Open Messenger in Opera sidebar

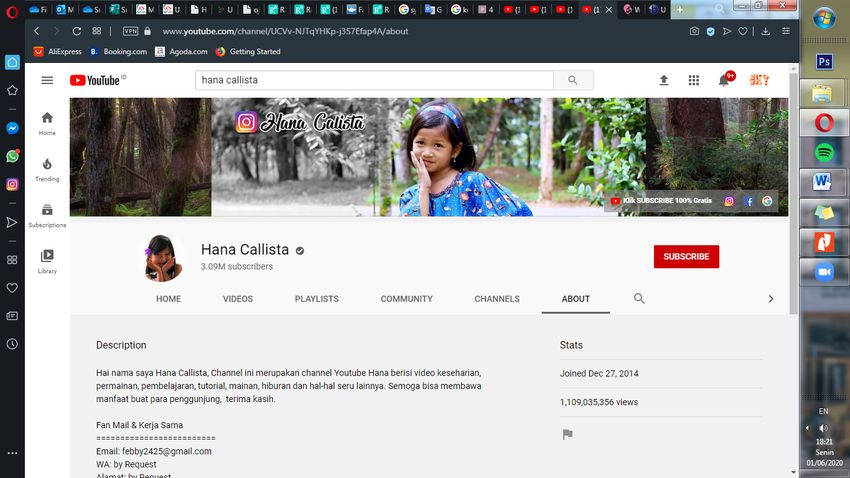click(12, 128)
